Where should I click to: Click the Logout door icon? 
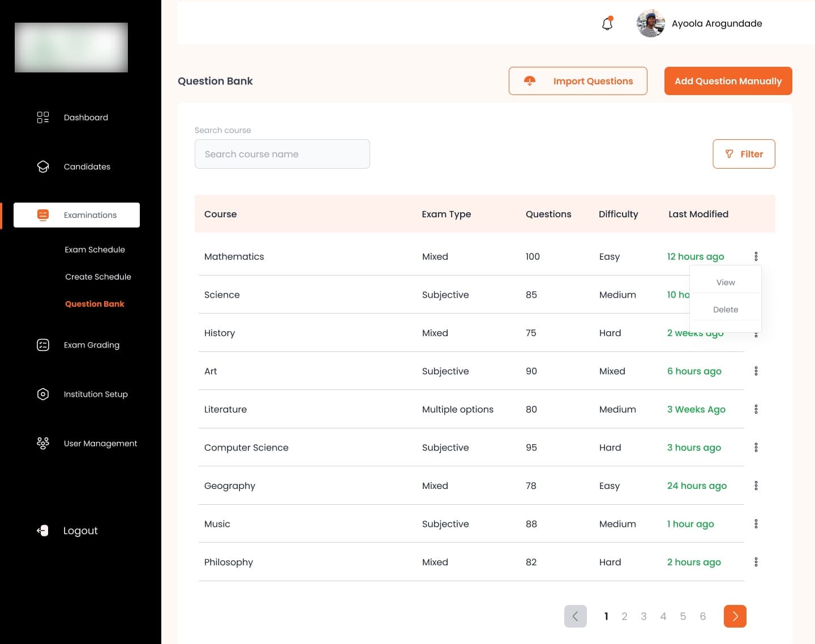(x=43, y=530)
